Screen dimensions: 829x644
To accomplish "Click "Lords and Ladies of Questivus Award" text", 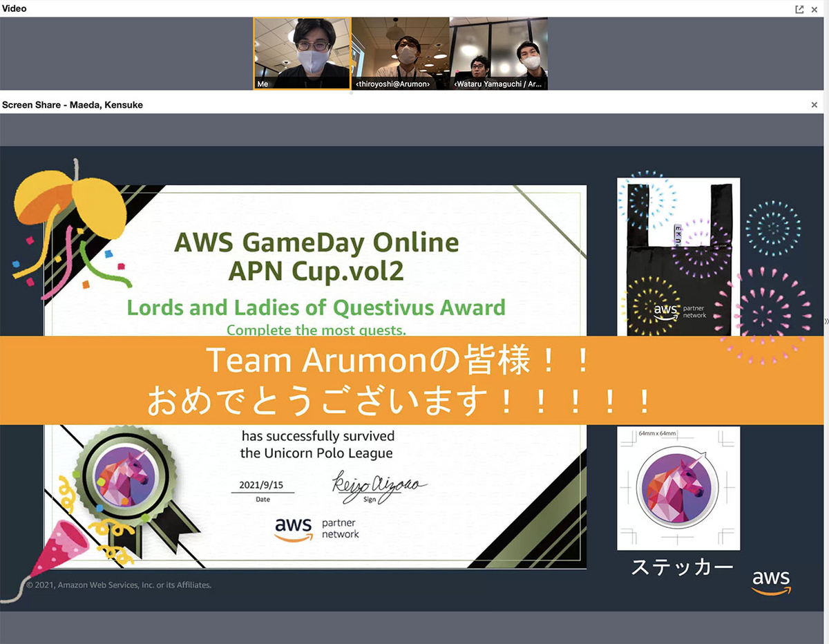I will (316, 307).
